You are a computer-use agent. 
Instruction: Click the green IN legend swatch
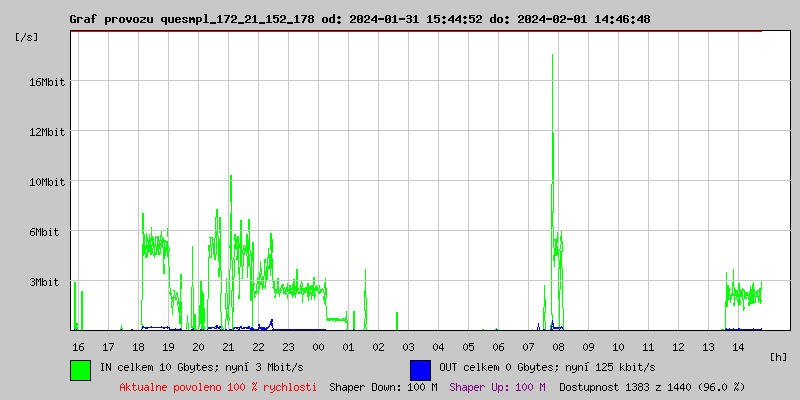click(x=80, y=370)
